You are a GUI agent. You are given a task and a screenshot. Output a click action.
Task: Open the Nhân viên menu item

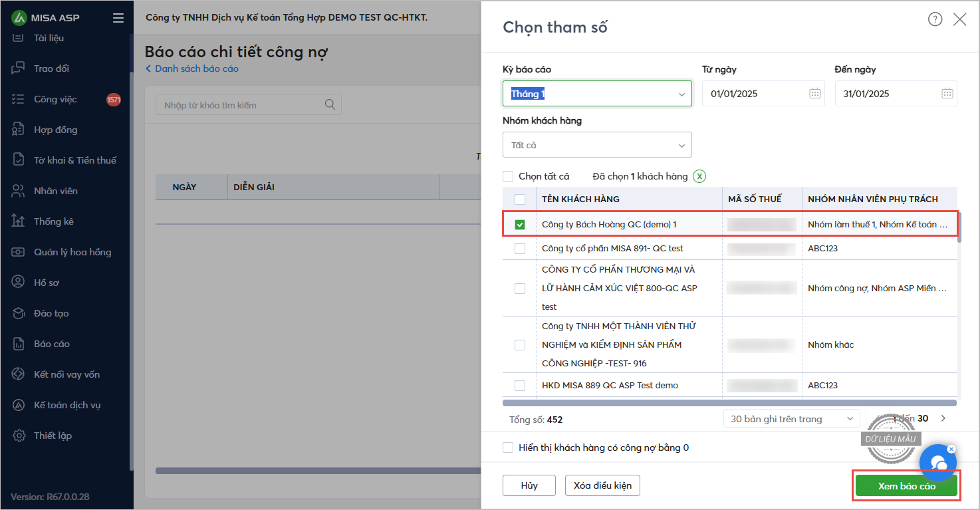point(66,191)
